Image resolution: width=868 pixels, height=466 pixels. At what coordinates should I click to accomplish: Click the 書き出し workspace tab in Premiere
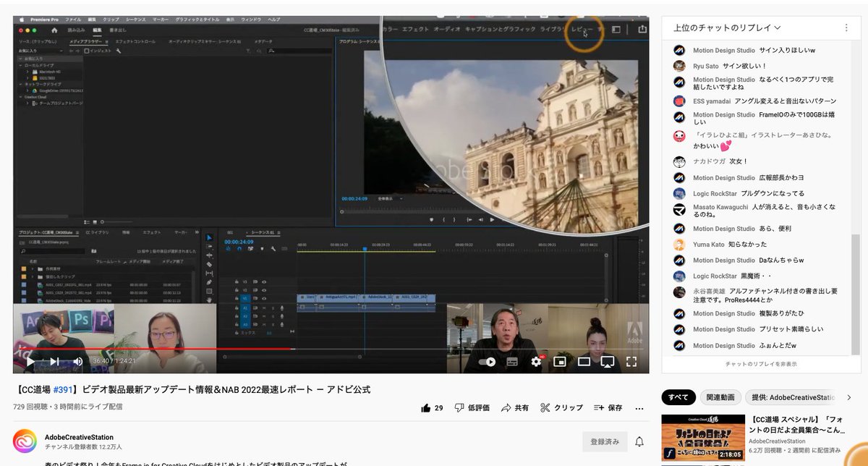click(118, 30)
